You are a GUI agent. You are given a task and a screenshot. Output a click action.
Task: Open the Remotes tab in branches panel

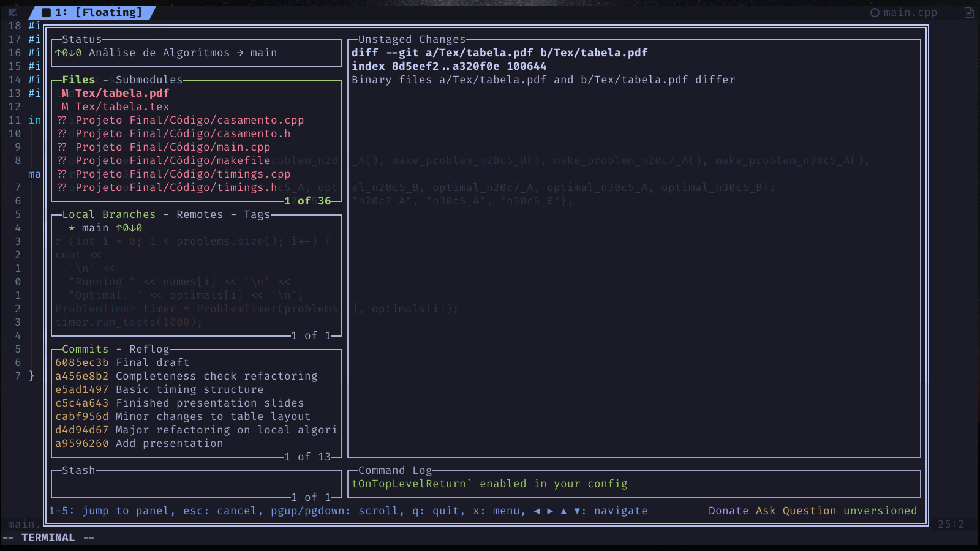(200, 214)
